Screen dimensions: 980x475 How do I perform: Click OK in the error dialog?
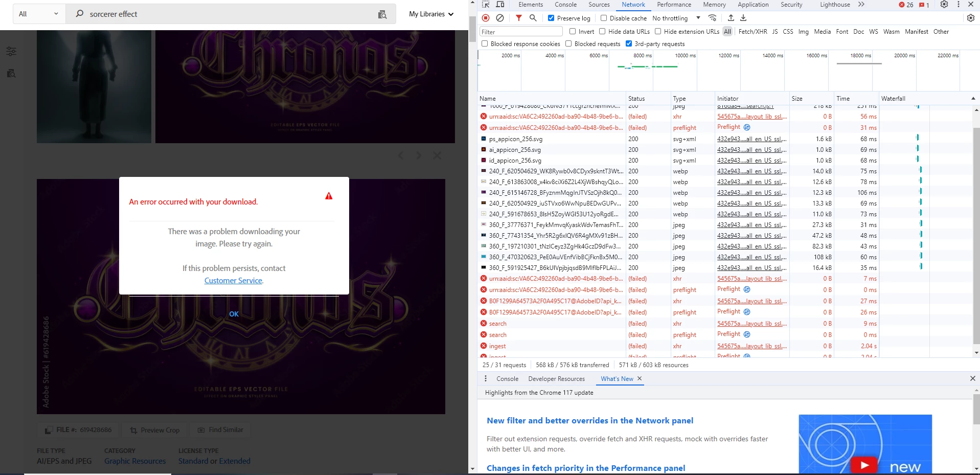pos(234,314)
